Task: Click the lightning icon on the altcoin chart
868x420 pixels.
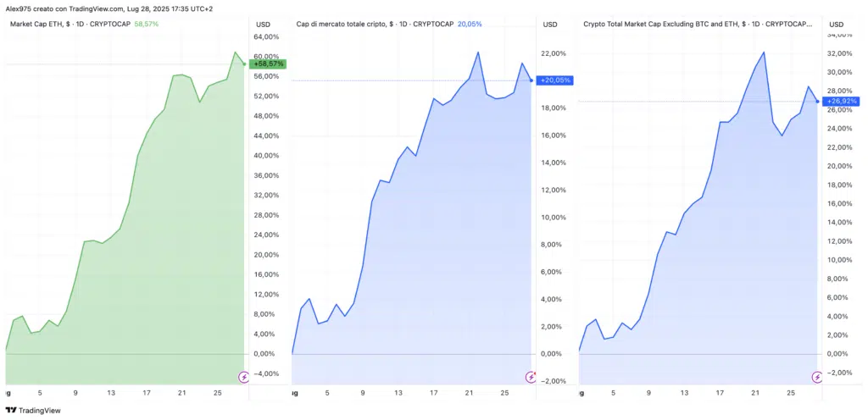Action: 818,377
